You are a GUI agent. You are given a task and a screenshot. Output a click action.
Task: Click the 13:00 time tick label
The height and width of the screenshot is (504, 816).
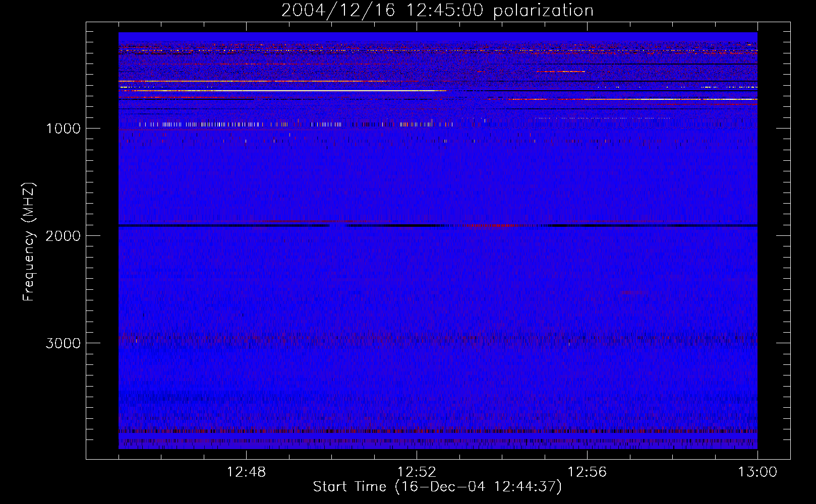tap(757, 472)
